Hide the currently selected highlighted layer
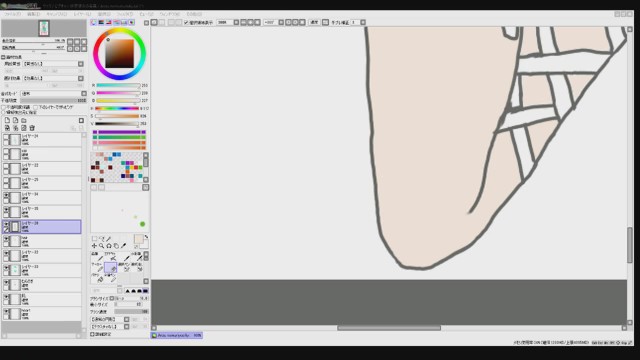This screenshot has height=360, width=640. [6, 224]
